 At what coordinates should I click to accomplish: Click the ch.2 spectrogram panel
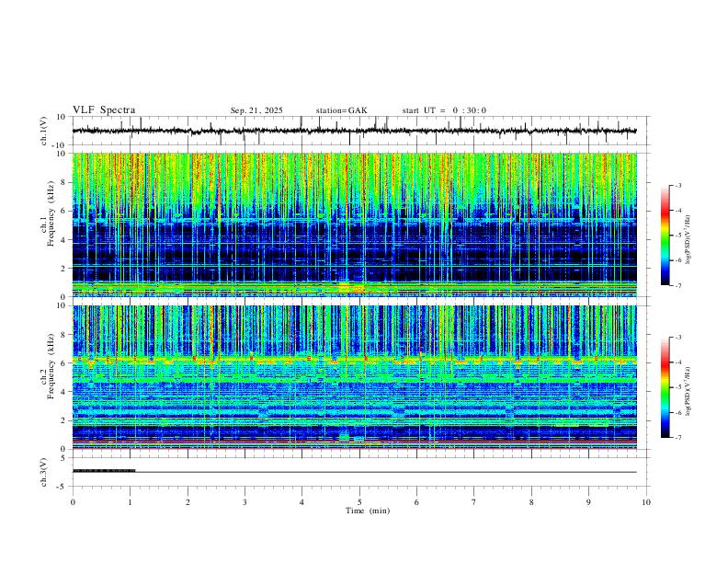pyautogui.click(x=354, y=377)
